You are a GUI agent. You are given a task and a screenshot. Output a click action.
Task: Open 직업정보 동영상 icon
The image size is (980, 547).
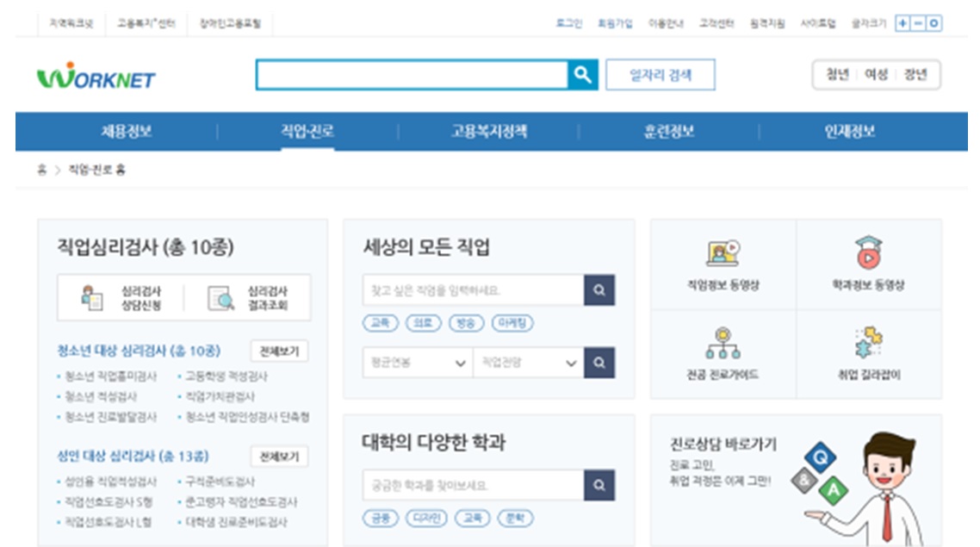(723, 253)
